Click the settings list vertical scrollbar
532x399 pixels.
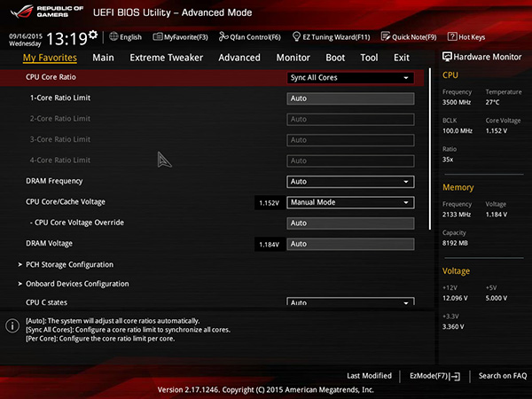click(430, 149)
